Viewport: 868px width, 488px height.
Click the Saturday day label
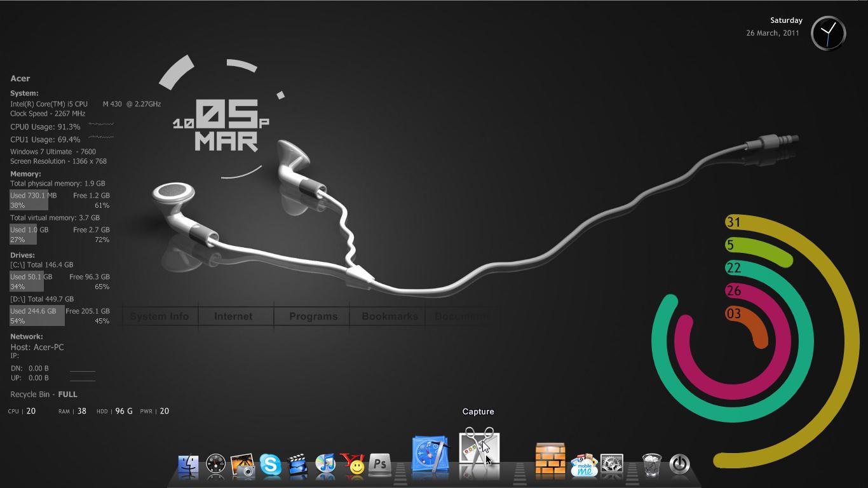786,20
